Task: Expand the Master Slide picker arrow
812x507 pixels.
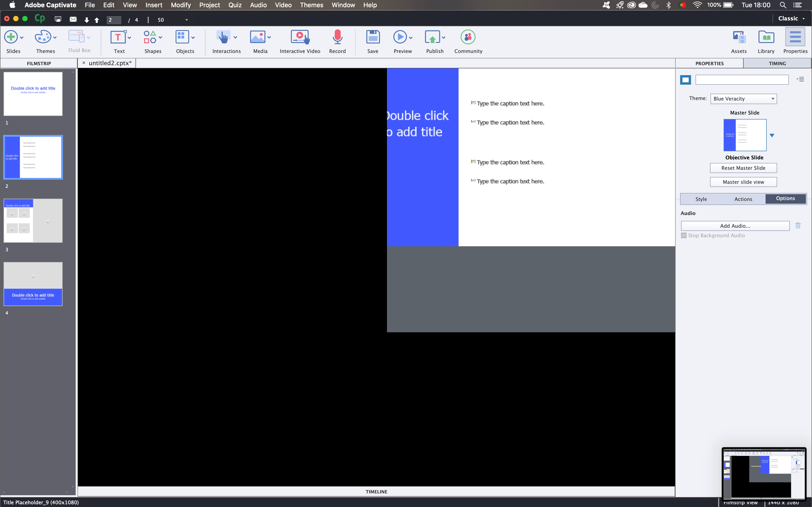Action: [x=772, y=136]
